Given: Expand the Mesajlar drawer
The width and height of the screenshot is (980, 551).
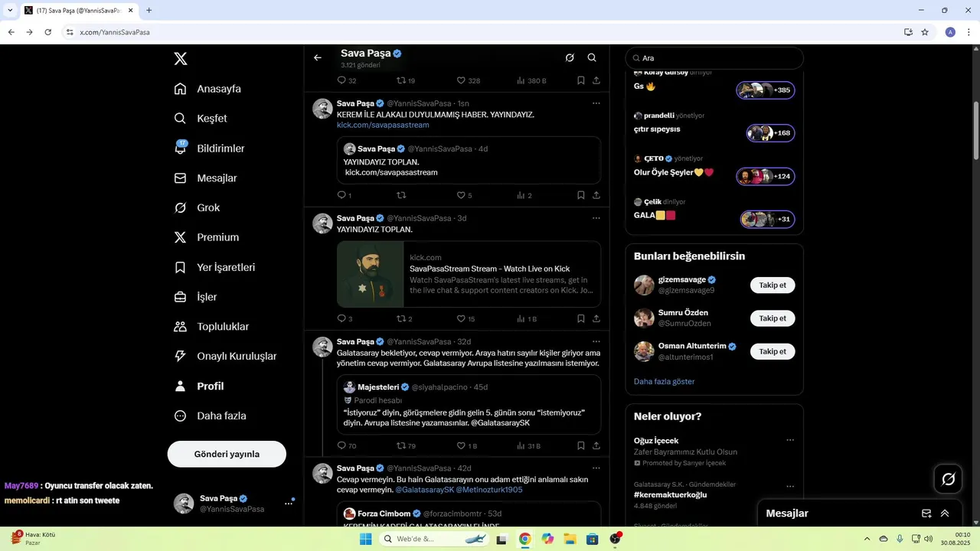Looking at the screenshot, I should click(x=945, y=514).
